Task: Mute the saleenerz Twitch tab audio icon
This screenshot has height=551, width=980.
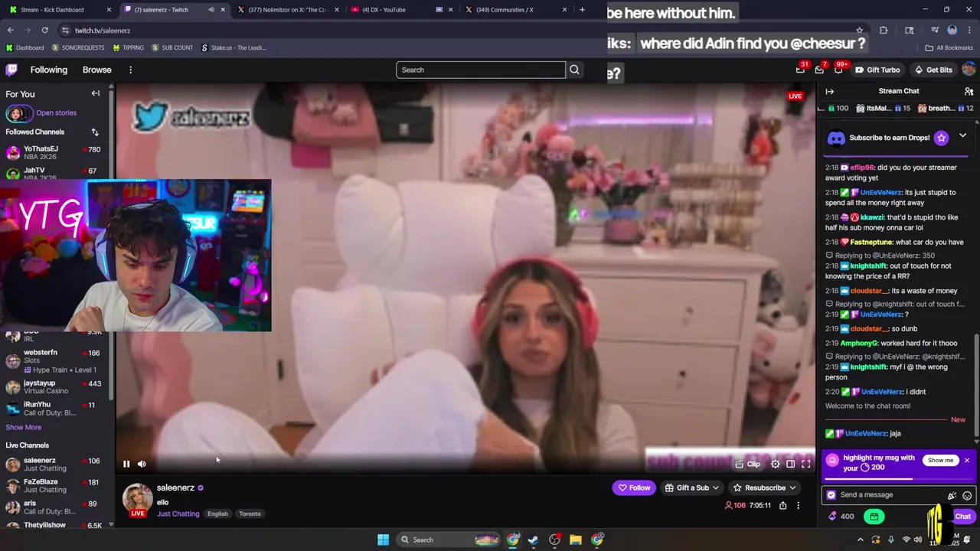Action: 211,10
